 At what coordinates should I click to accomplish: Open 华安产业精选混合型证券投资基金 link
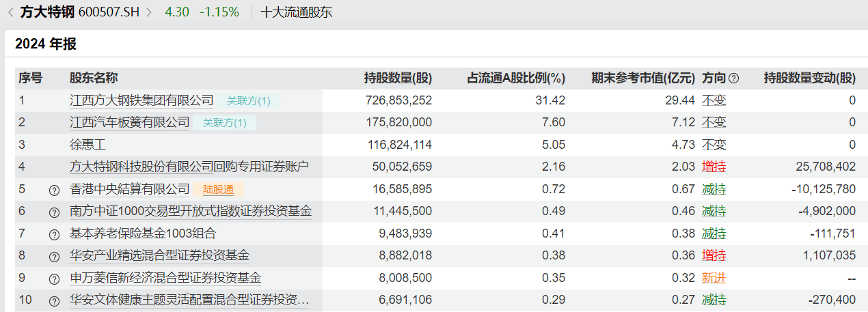coord(159,255)
